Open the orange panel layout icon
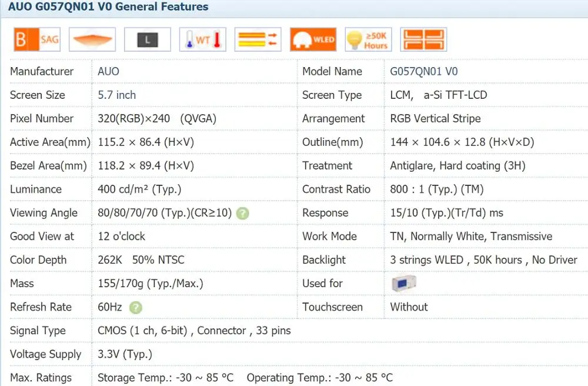This screenshot has width=588, height=386. click(x=423, y=39)
